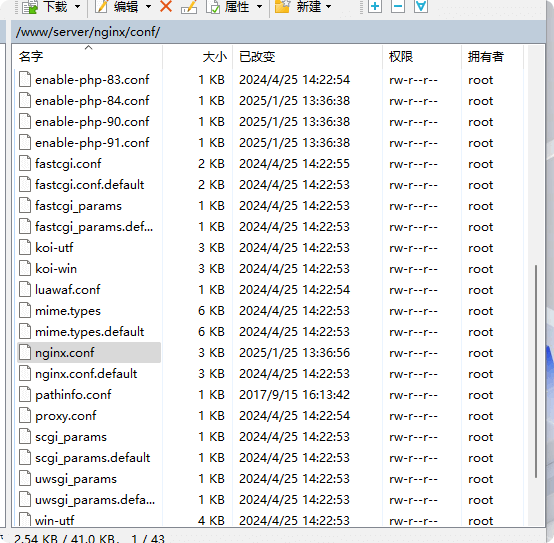Click date 2025/1/25 13:36:56 of nginx.conf

(294, 353)
